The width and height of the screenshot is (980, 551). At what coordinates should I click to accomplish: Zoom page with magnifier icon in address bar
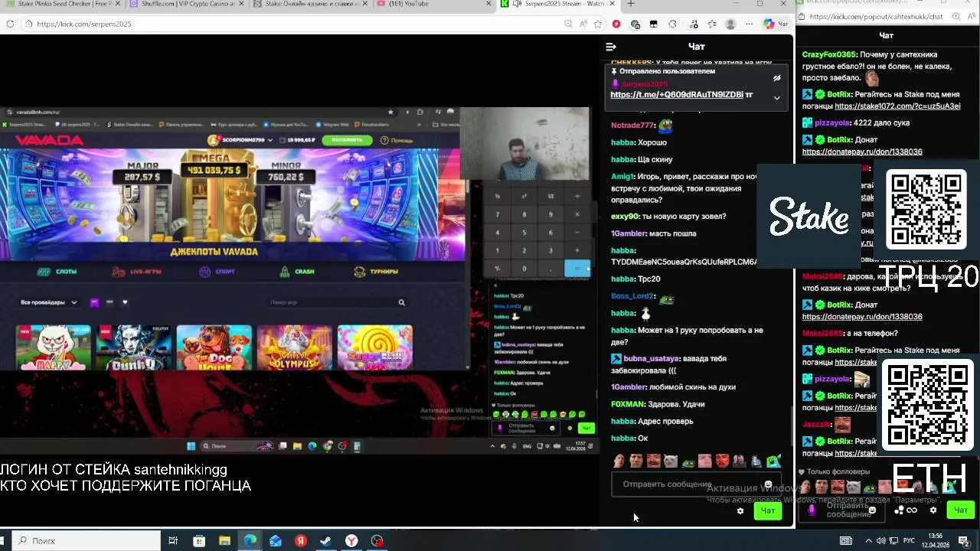tap(569, 24)
